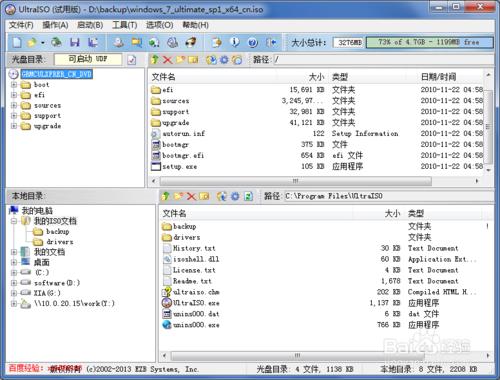Refresh local directory with green refresh icon

click(248, 197)
